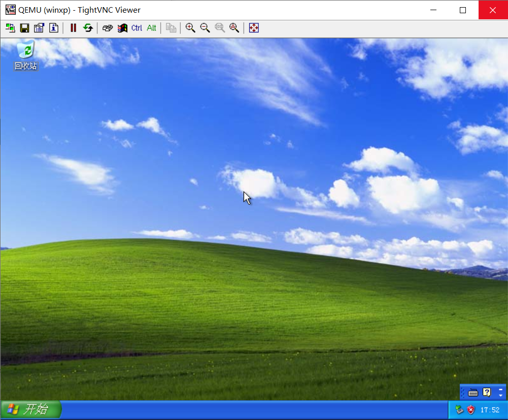Zoom out on the remote display
The image size is (508, 420).
[205, 28]
